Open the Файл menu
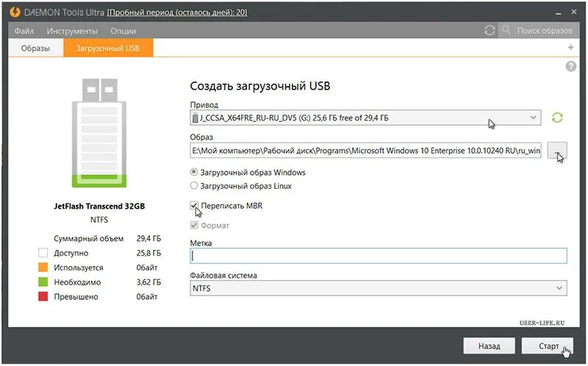The image size is (588, 366). coord(24,31)
